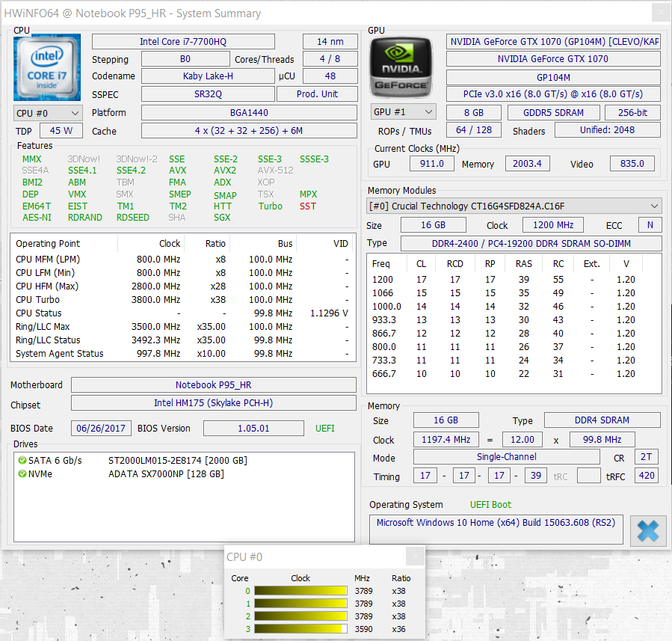
Task: Click the video clock 835.0 value
Action: [632, 163]
